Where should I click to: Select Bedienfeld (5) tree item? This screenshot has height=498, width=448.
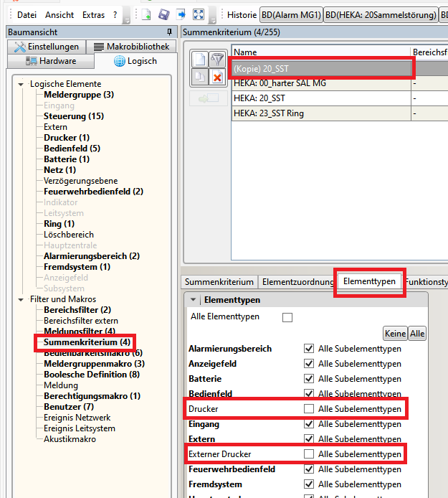click(72, 149)
